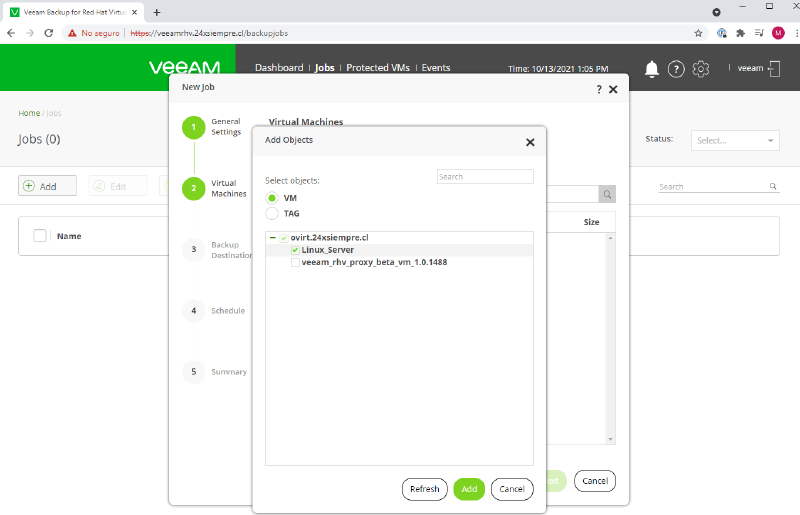
Task: Click the browser address bar URL
Action: coord(209,33)
